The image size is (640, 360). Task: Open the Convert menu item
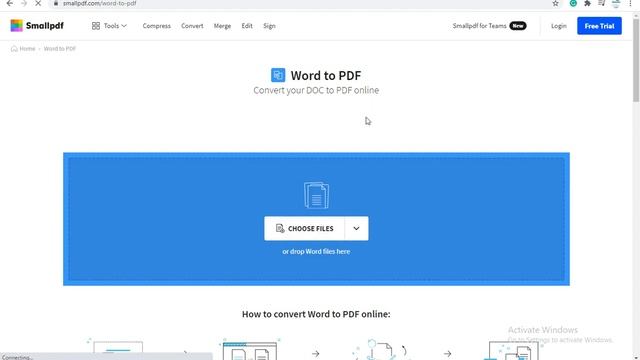pos(192,26)
